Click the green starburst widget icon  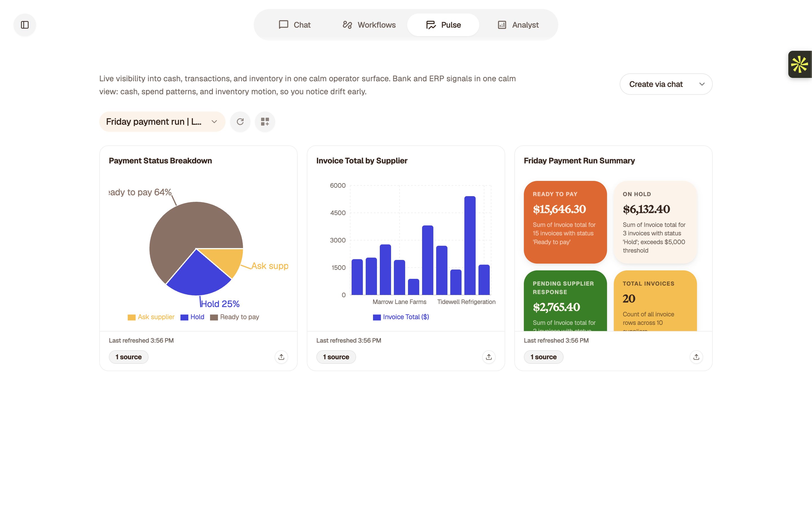click(800, 65)
